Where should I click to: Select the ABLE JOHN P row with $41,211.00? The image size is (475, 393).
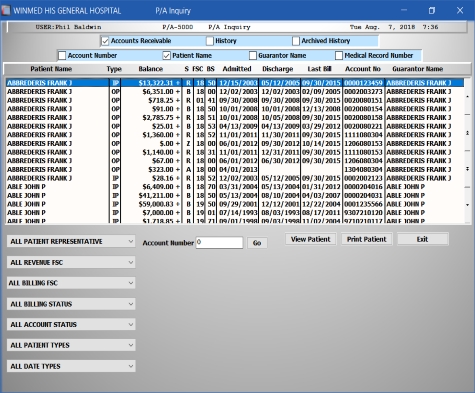coord(235,195)
